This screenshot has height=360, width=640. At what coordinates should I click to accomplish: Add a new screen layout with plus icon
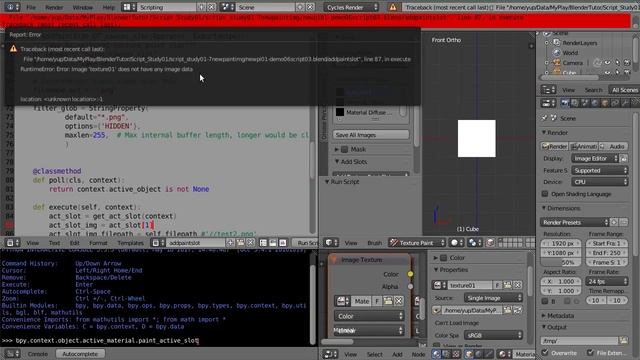pos(202,7)
